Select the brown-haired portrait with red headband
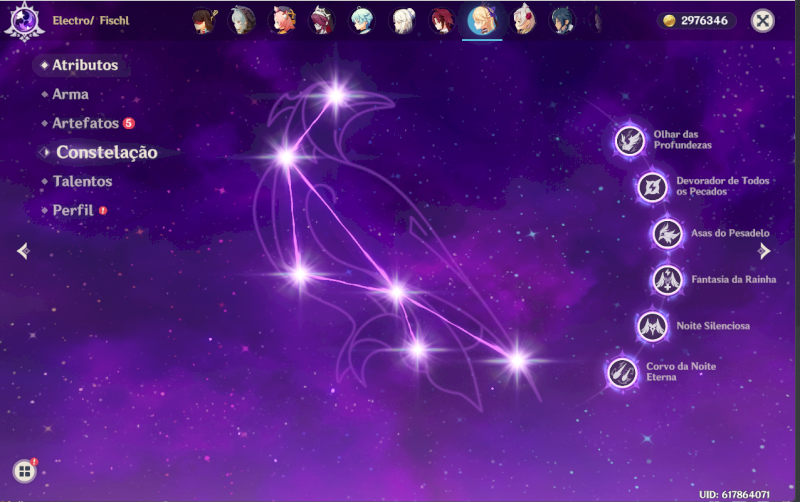 [204, 20]
